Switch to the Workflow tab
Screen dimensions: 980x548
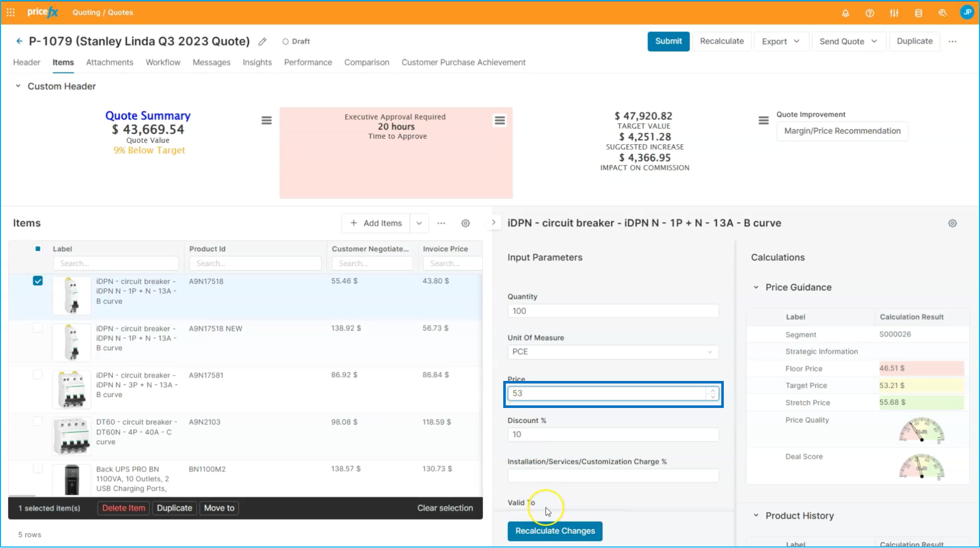point(162,62)
